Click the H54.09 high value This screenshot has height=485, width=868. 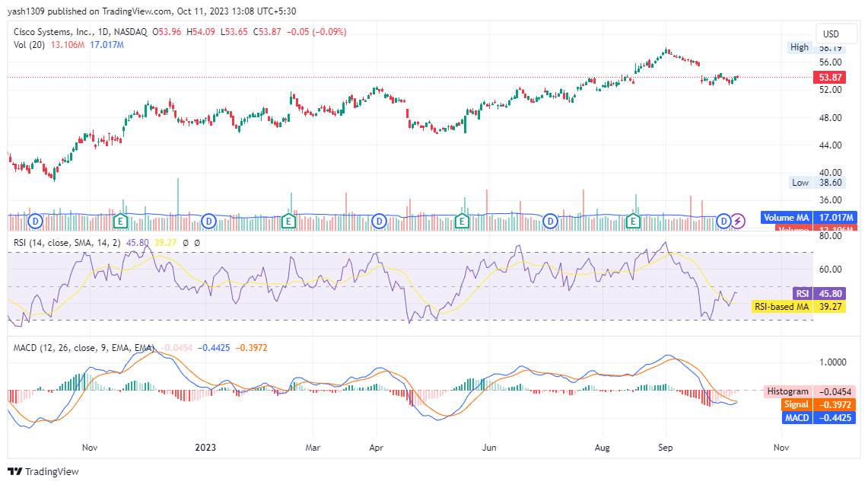[x=200, y=32]
